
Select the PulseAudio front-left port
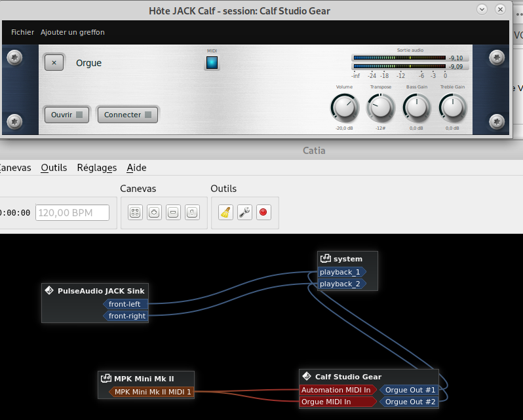[125, 304]
